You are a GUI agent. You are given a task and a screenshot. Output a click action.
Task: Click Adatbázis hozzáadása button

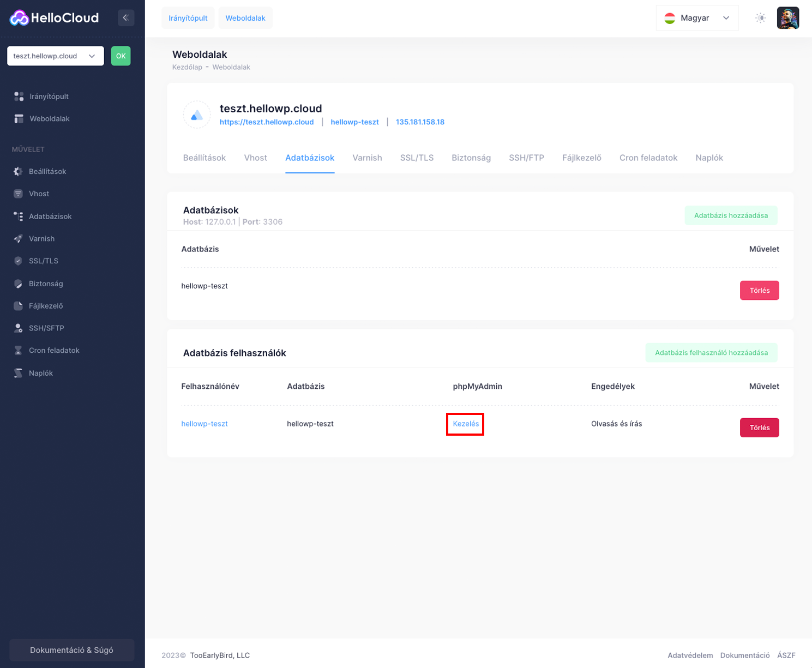coord(731,215)
